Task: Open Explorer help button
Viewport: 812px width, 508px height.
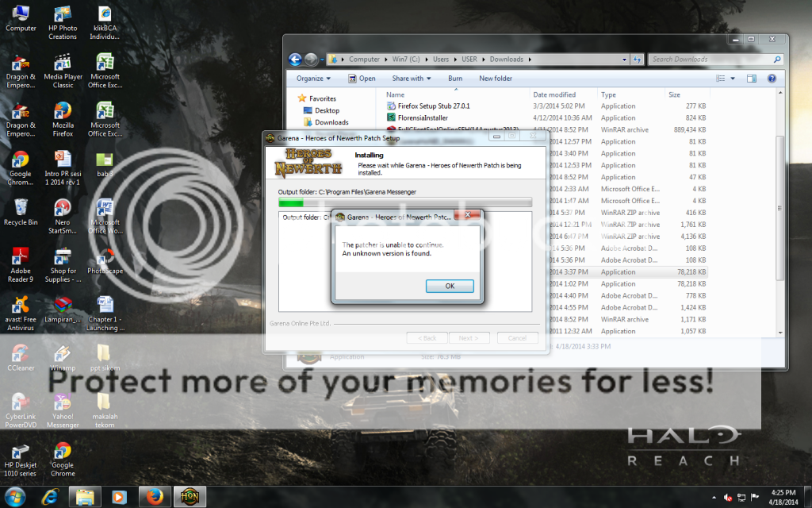Action: [772, 79]
